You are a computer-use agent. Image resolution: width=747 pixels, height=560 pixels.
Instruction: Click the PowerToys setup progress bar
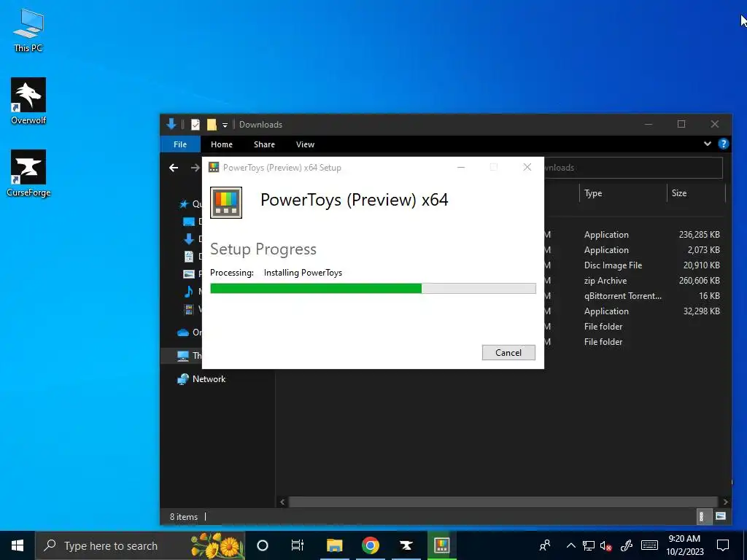(373, 288)
